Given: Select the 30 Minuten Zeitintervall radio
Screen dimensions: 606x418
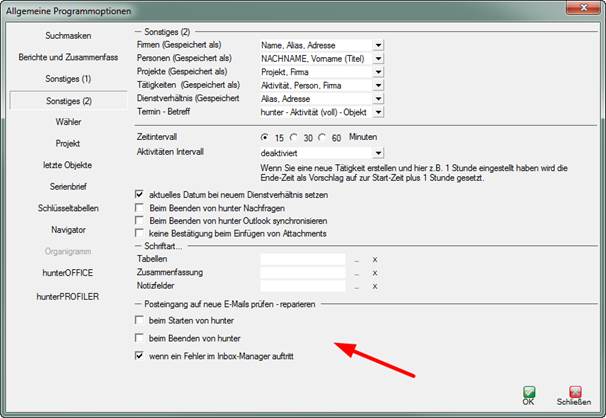Looking at the screenshot, I should pos(295,136).
